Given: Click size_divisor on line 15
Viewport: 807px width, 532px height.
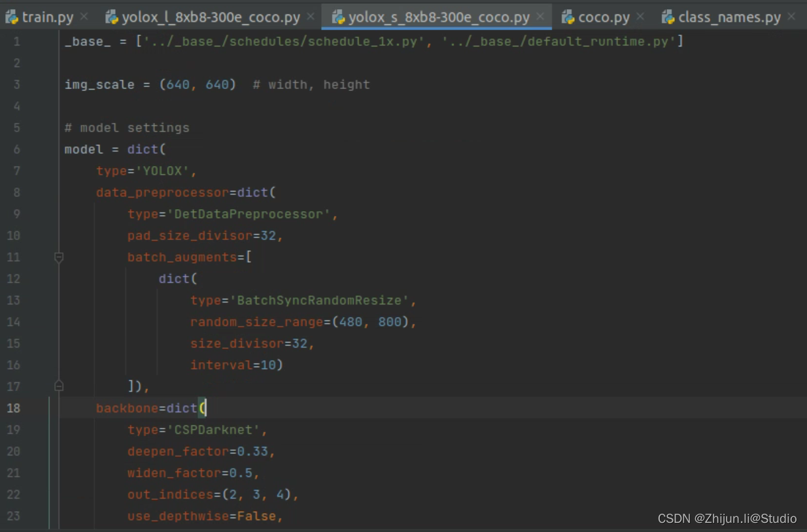Looking at the screenshot, I should click(x=237, y=344).
